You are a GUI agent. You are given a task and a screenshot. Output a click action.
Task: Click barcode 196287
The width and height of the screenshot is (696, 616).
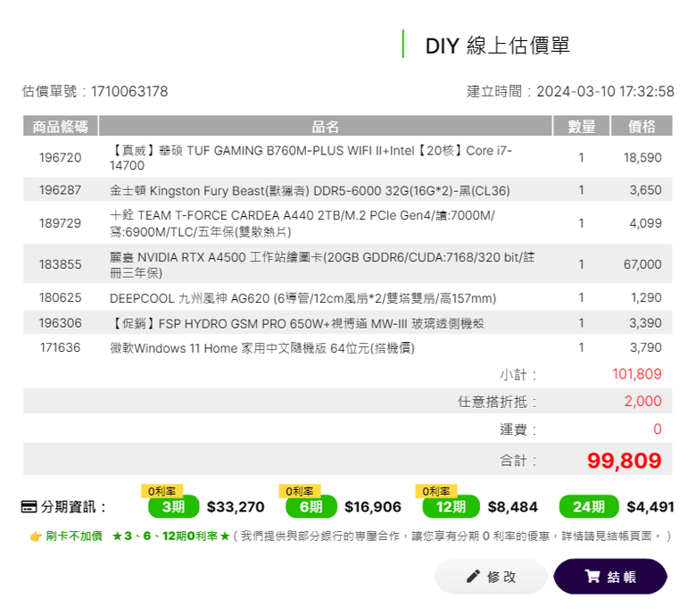pos(61,190)
